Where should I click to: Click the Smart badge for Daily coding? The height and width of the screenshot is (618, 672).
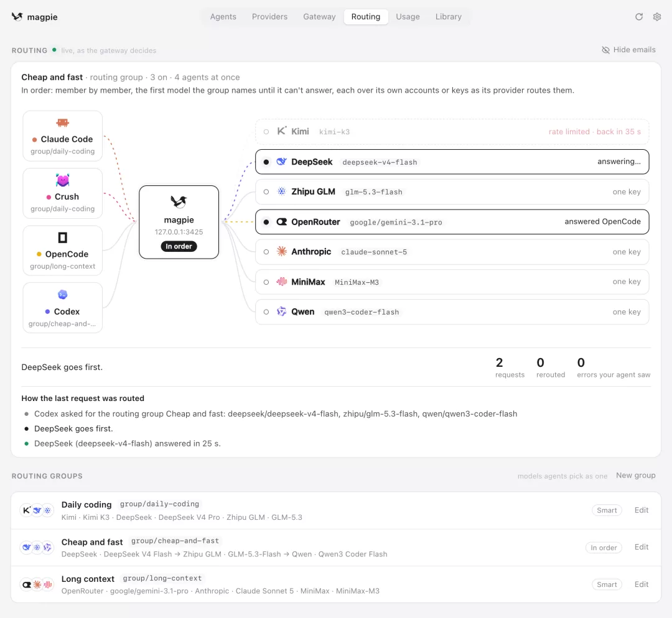coord(607,510)
